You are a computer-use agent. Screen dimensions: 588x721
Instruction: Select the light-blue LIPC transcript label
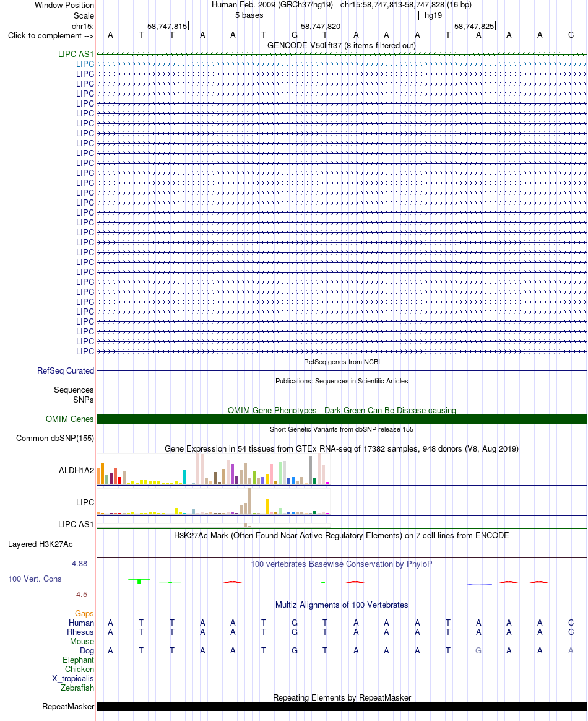tap(85, 64)
